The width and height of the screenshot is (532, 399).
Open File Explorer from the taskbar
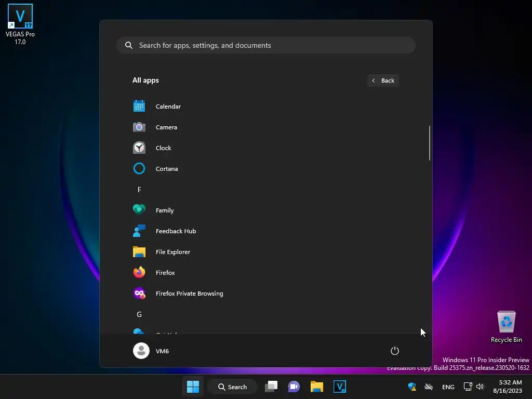pyautogui.click(x=316, y=387)
